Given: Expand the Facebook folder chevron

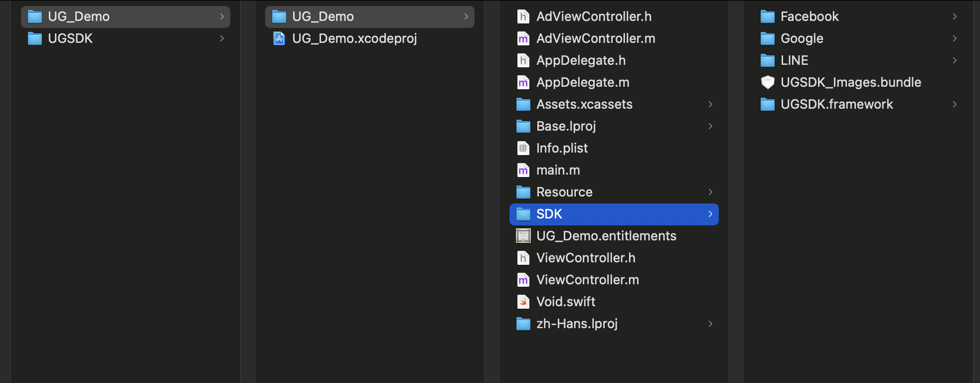Looking at the screenshot, I should click(955, 16).
